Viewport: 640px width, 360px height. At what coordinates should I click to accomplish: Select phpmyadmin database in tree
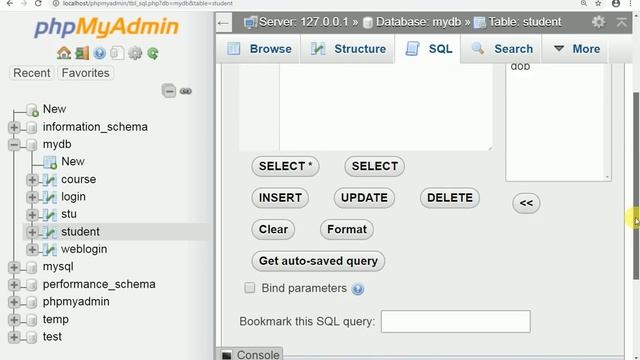[76, 302]
